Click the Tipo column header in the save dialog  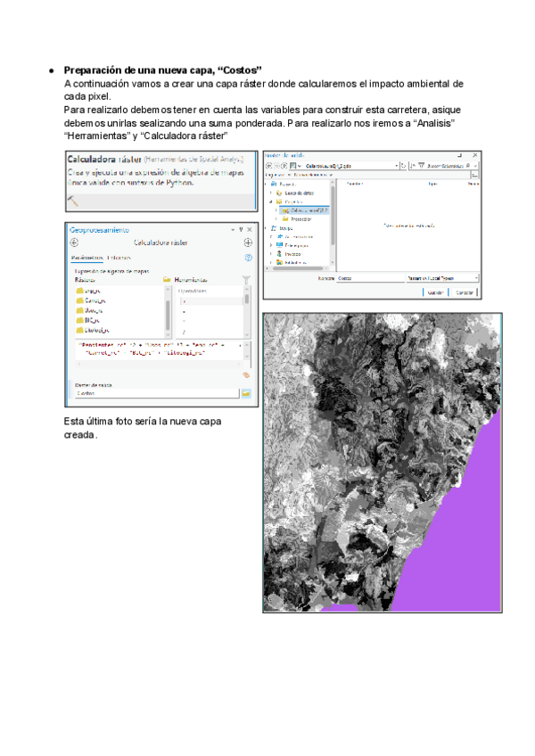(432, 184)
